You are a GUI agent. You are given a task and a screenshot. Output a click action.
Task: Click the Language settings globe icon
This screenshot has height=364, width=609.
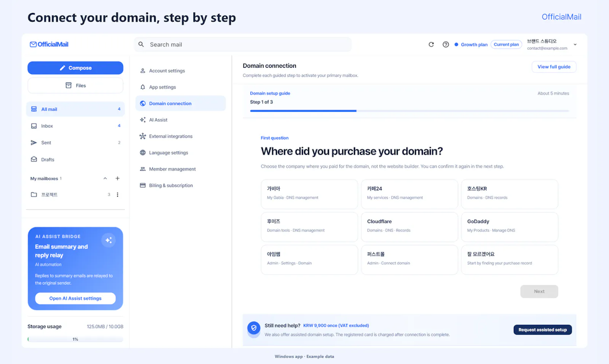[143, 153]
